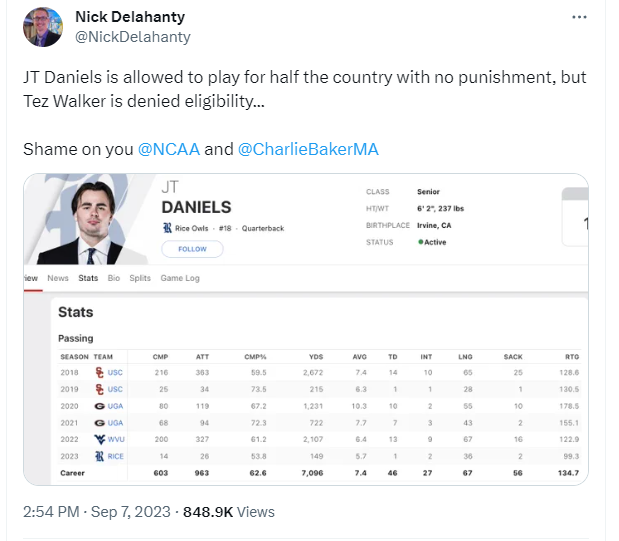Open the Game Log tab
The image size is (619, 541).
[x=180, y=278]
